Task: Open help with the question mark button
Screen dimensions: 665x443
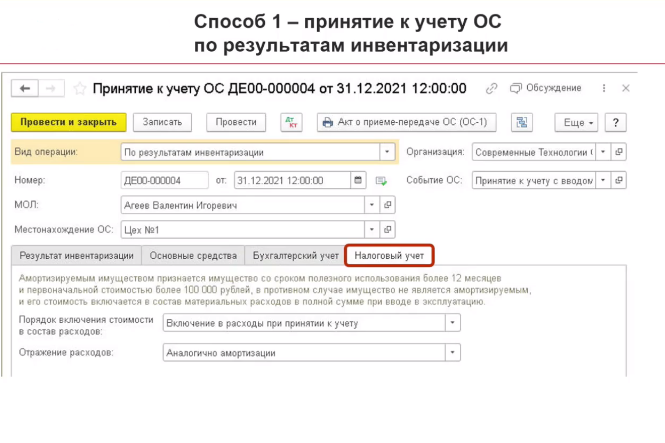Action: point(615,123)
